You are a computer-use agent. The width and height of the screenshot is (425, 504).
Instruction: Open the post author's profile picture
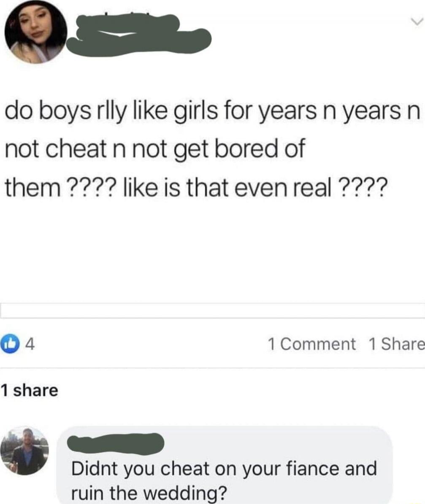click(36, 32)
